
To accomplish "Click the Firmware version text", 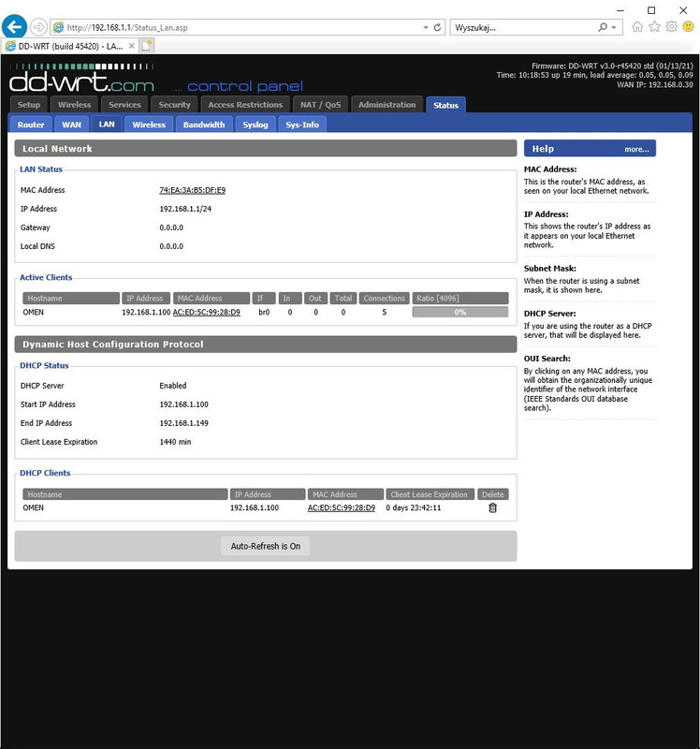I will [612, 66].
